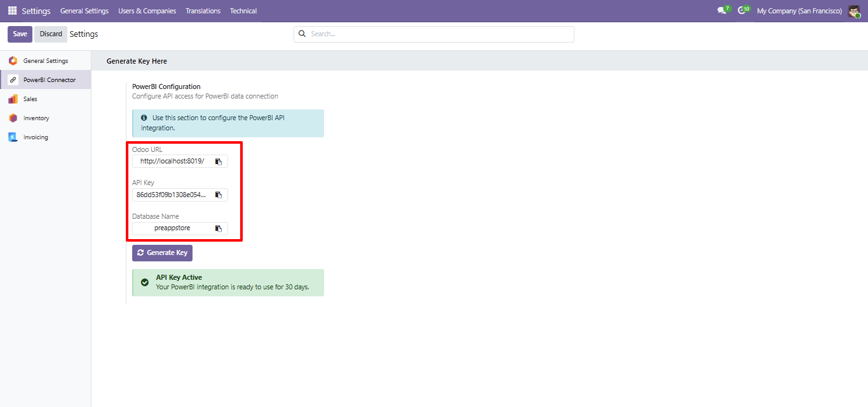This screenshot has width=868, height=407.
Task: Open the user avatar menu
Action: click(855, 11)
